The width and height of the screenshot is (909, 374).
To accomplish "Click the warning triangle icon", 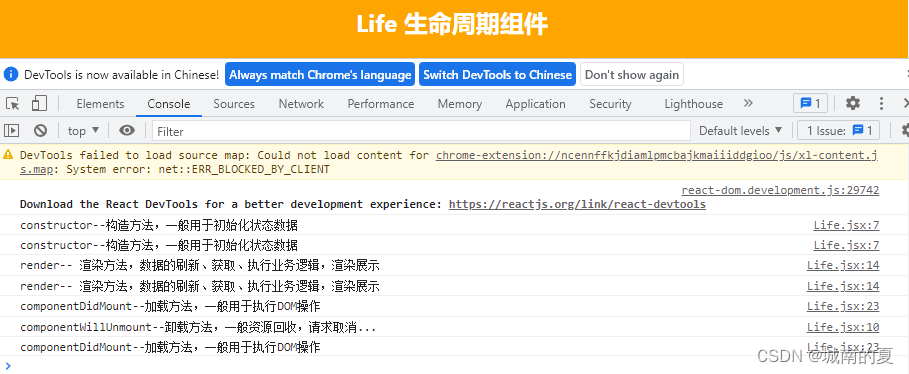I will click(x=8, y=155).
